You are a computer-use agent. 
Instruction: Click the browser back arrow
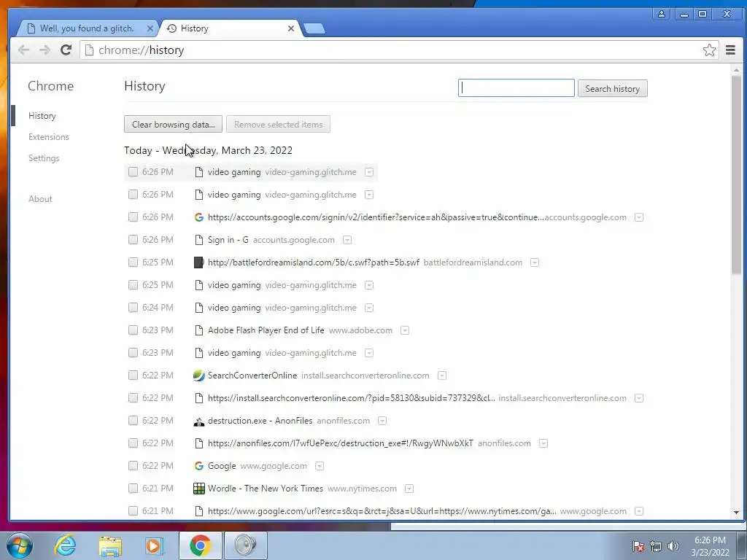tap(24, 50)
